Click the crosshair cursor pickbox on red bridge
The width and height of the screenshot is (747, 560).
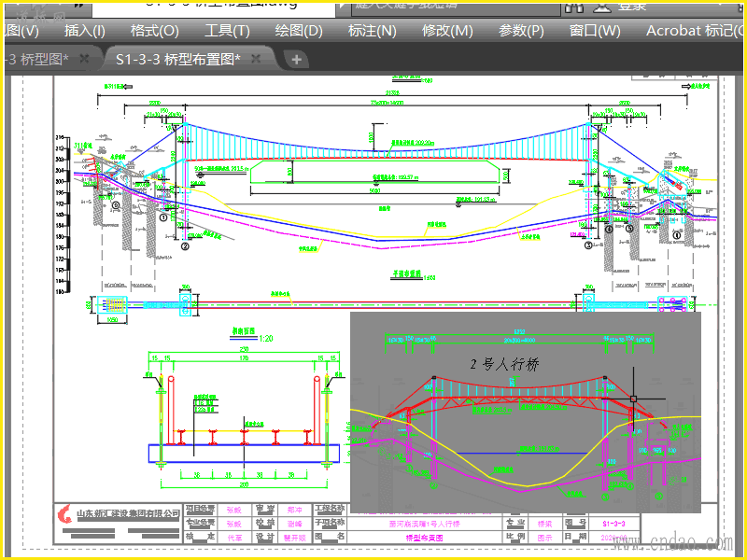pos(633,399)
